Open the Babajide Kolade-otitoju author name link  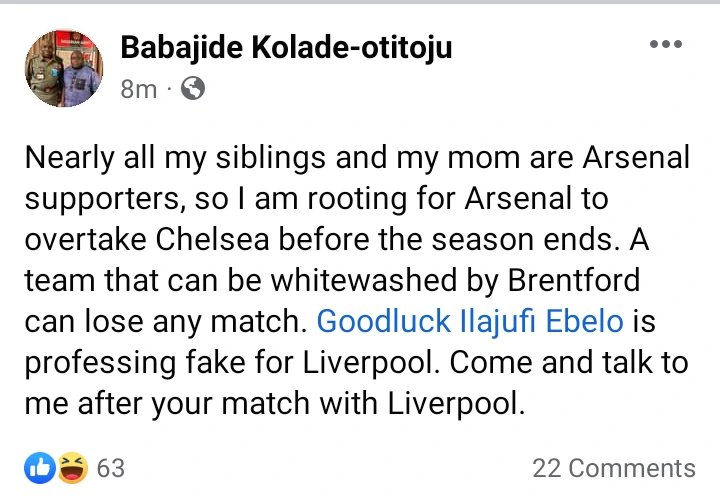[x=285, y=46]
